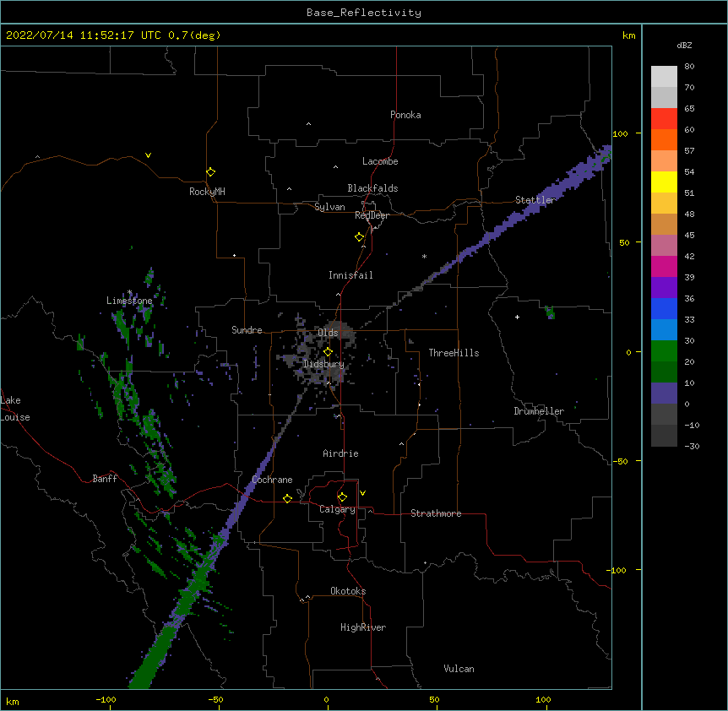Click the yellow V marker east of Calgary
Viewport: 728px width, 711px height.
362,493
